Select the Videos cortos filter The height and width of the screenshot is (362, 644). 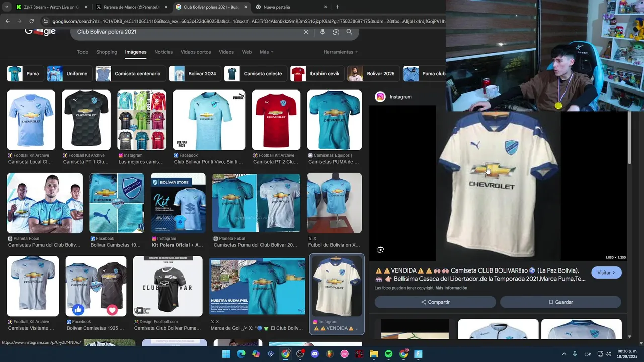point(196,52)
